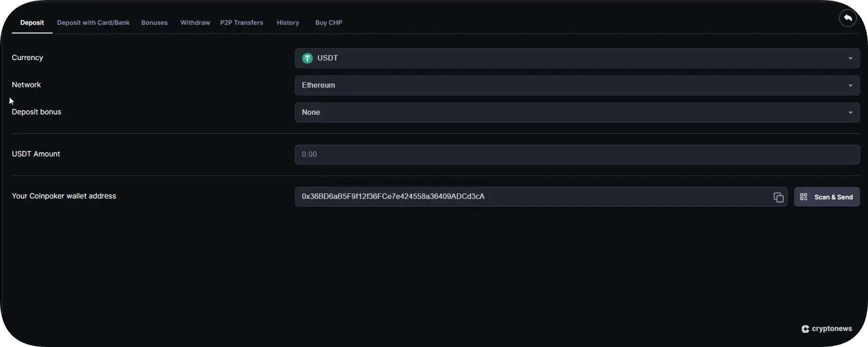Screen dimensions: 868x347
Task: View the History tab
Action: (x=288, y=23)
